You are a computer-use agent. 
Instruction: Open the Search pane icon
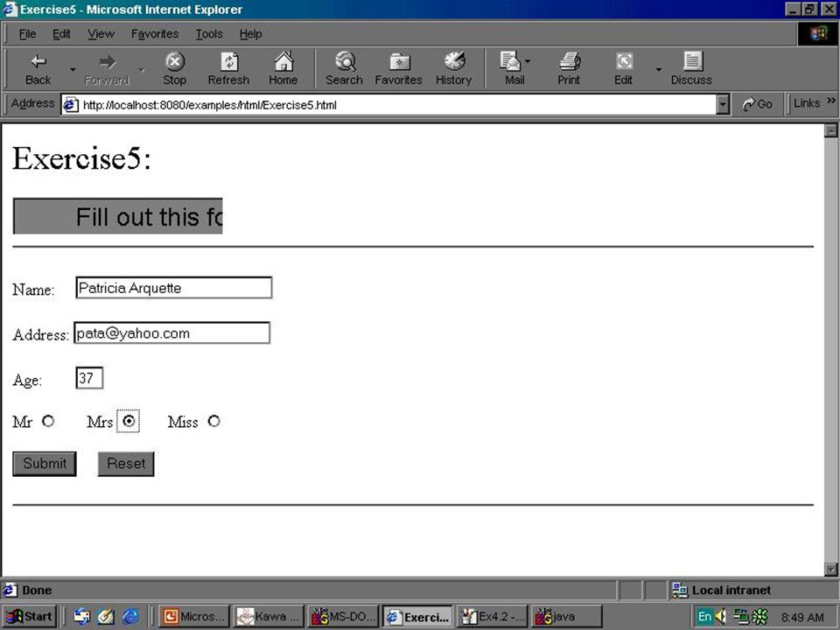coord(345,69)
